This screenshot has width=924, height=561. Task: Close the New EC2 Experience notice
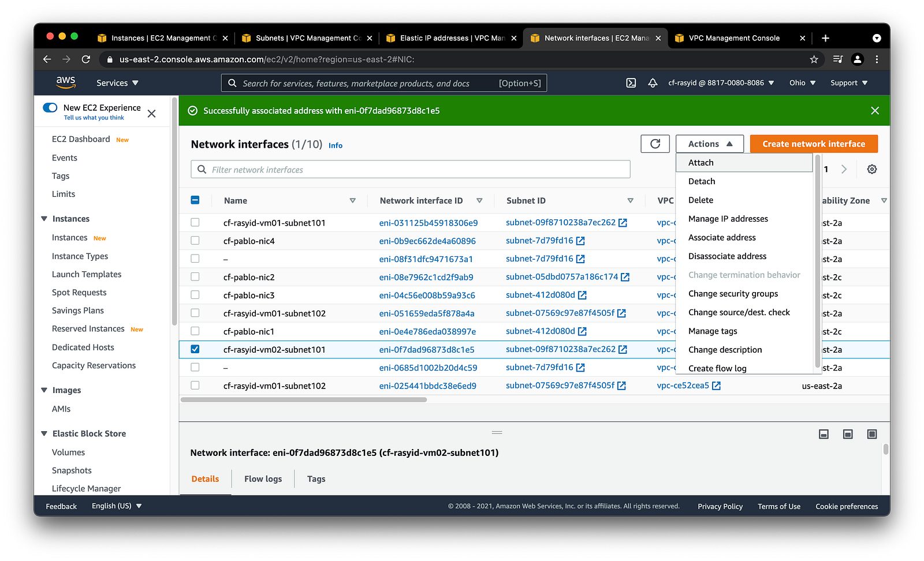point(151,114)
